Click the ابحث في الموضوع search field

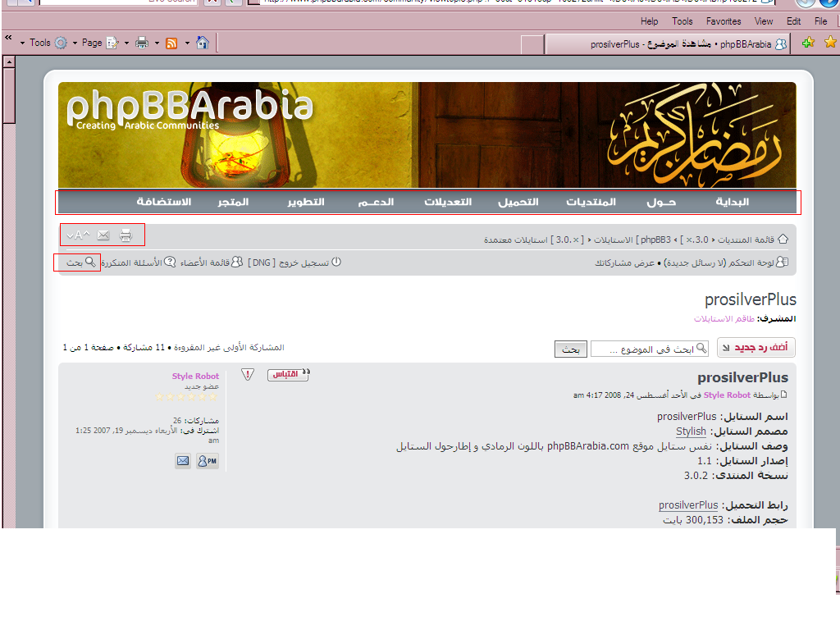point(650,349)
